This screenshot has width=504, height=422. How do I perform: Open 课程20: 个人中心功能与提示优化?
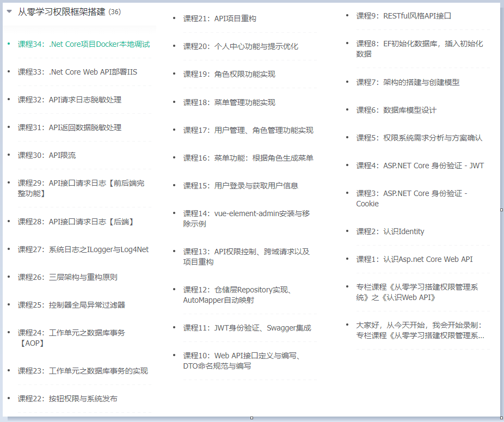point(241,46)
